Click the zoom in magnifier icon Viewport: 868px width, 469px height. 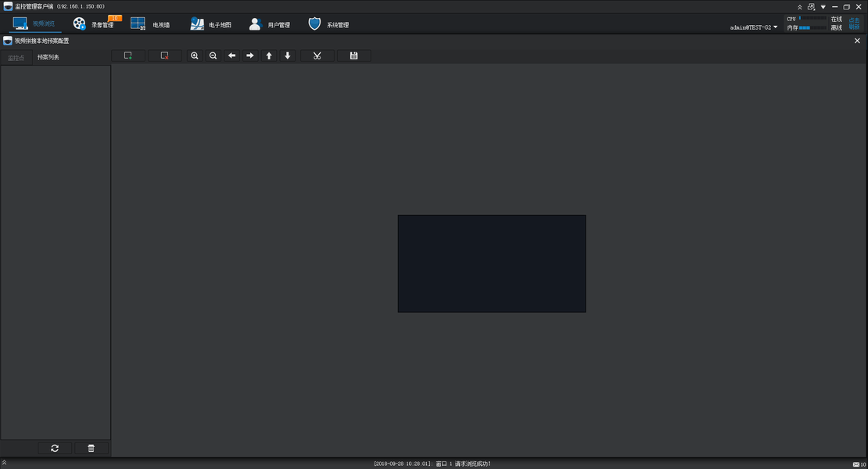click(194, 55)
